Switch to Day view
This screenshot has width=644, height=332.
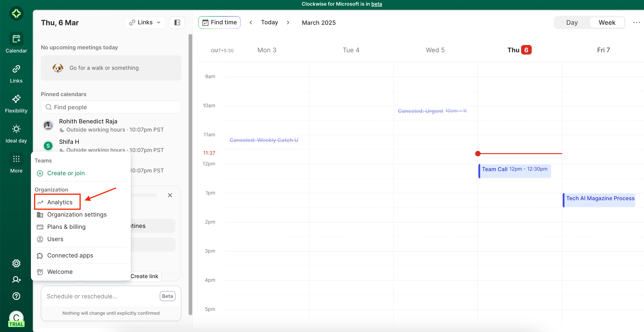click(572, 22)
